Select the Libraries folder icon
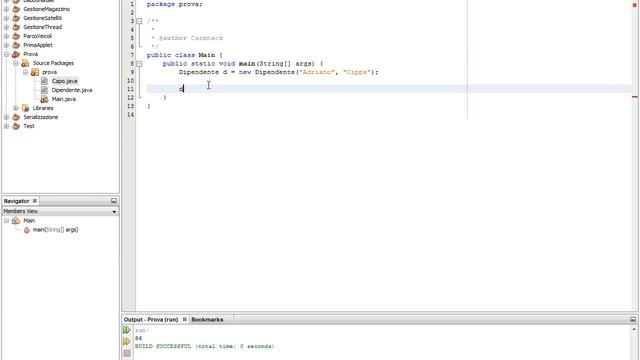 (x=25, y=108)
